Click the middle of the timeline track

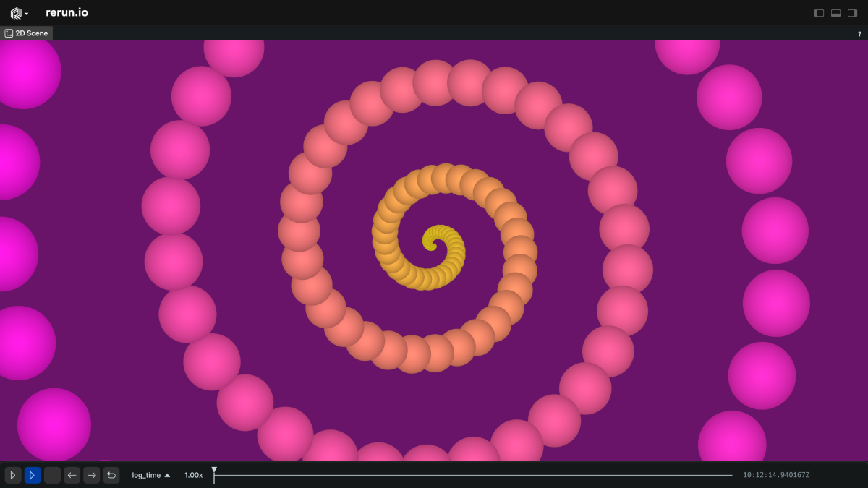pyautogui.click(x=473, y=475)
